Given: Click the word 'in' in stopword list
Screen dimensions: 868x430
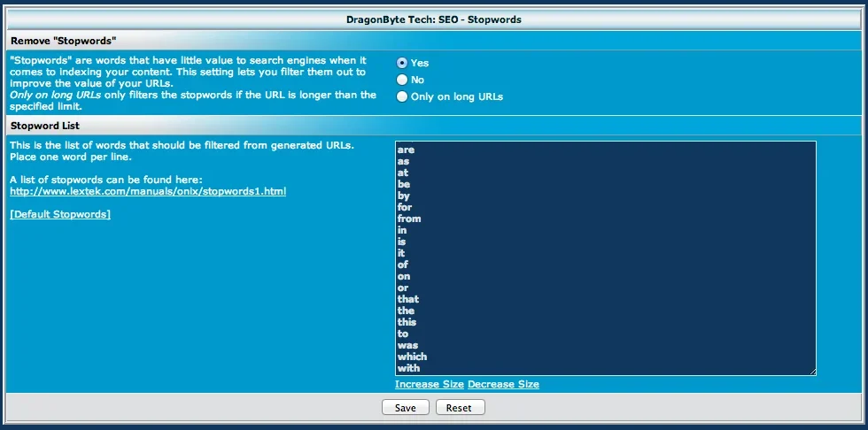Looking at the screenshot, I should coord(401,230).
